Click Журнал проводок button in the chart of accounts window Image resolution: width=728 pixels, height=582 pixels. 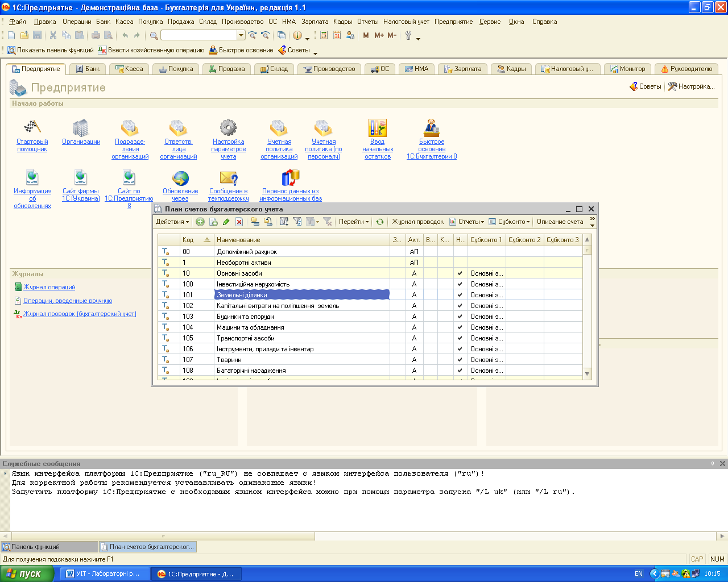[417, 222]
